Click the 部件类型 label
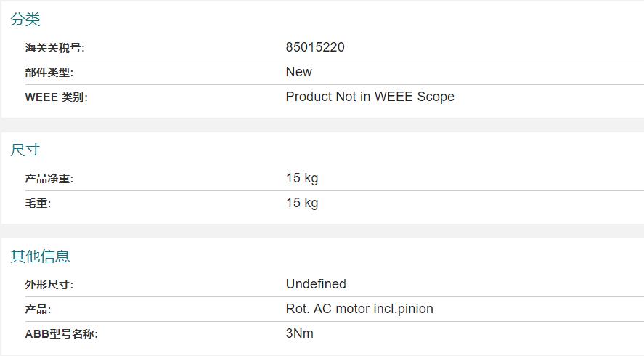The width and height of the screenshot is (644, 356). [49, 73]
